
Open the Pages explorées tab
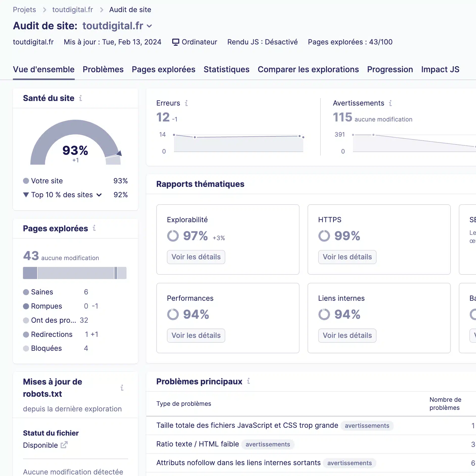coord(164,69)
